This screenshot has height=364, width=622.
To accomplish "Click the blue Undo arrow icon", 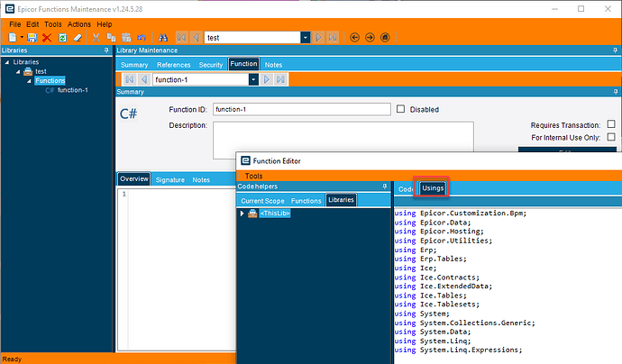I will 142,38.
